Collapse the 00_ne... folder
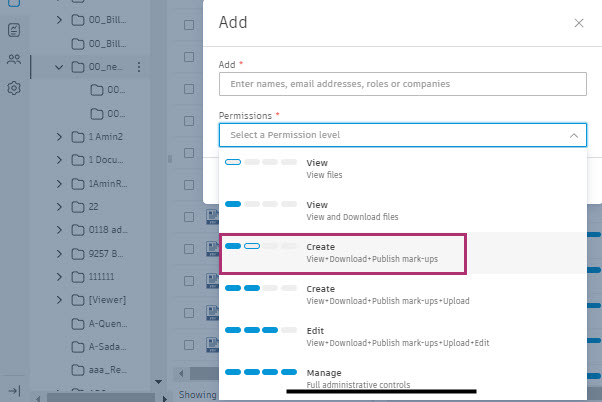Viewport: 602px width, 402px height. click(x=60, y=67)
